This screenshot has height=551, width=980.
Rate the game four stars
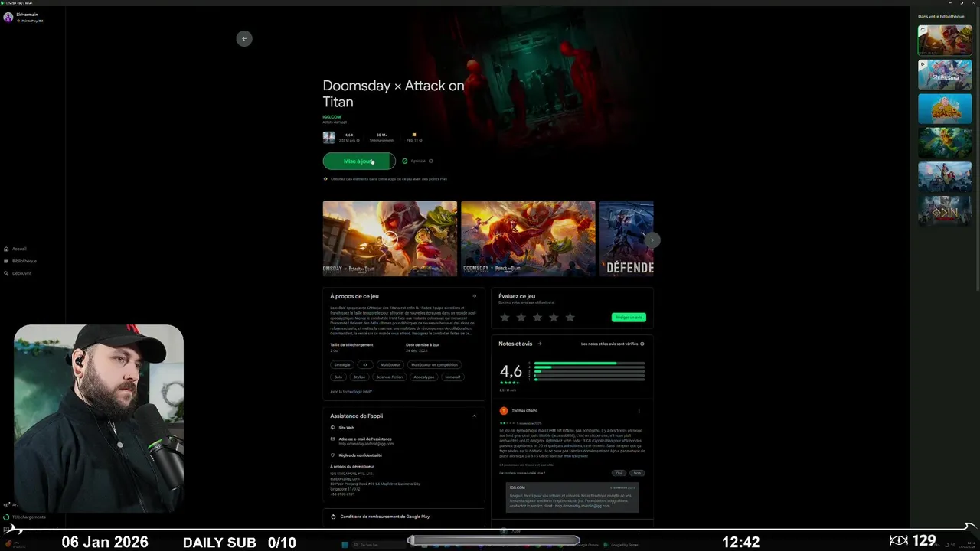(x=554, y=317)
